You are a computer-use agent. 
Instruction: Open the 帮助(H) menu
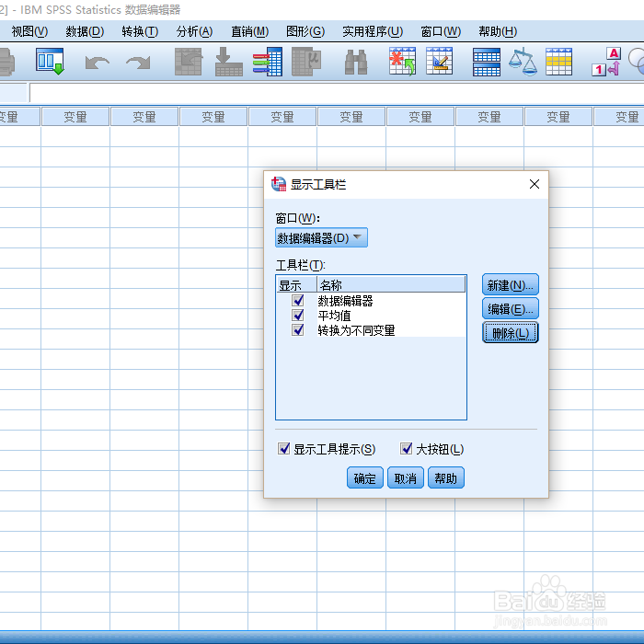498,31
